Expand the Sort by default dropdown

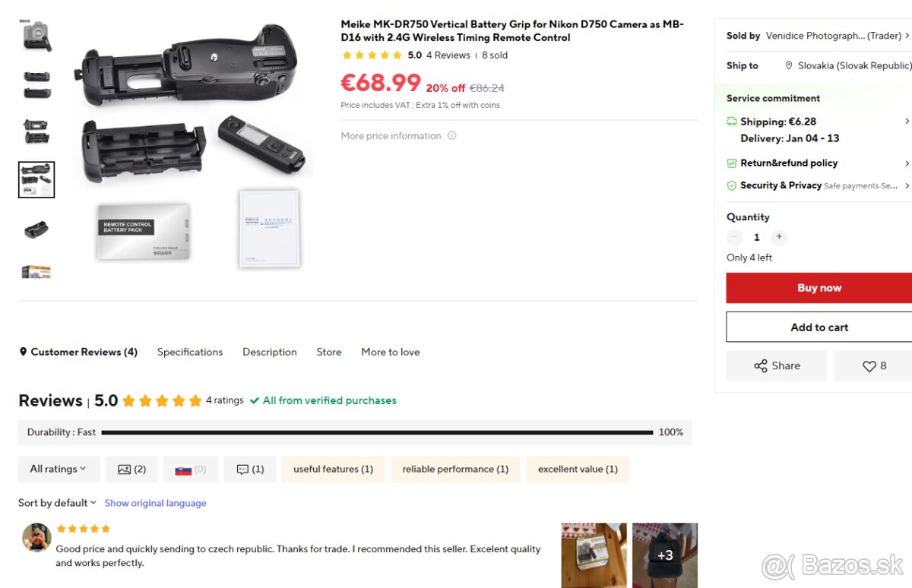58,503
